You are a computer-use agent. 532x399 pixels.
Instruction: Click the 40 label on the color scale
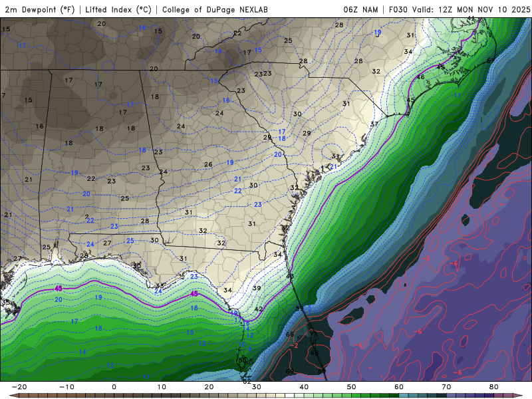coord(304,387)
